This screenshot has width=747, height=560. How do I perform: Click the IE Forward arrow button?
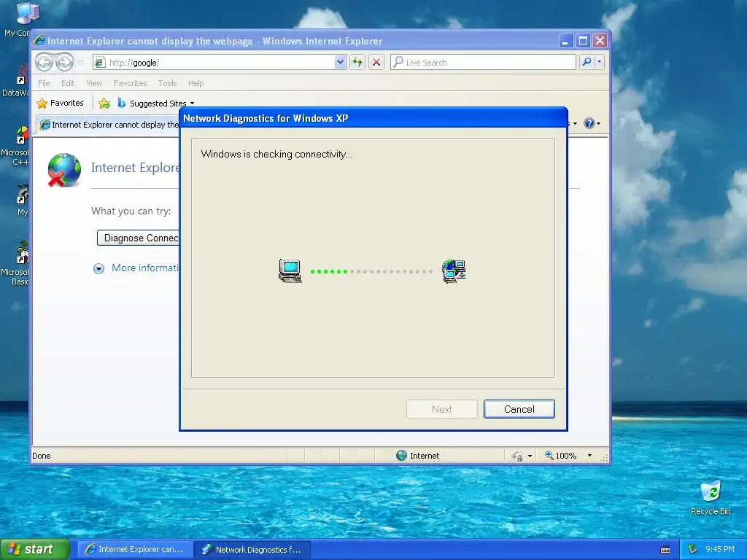(x=64, y=62)
